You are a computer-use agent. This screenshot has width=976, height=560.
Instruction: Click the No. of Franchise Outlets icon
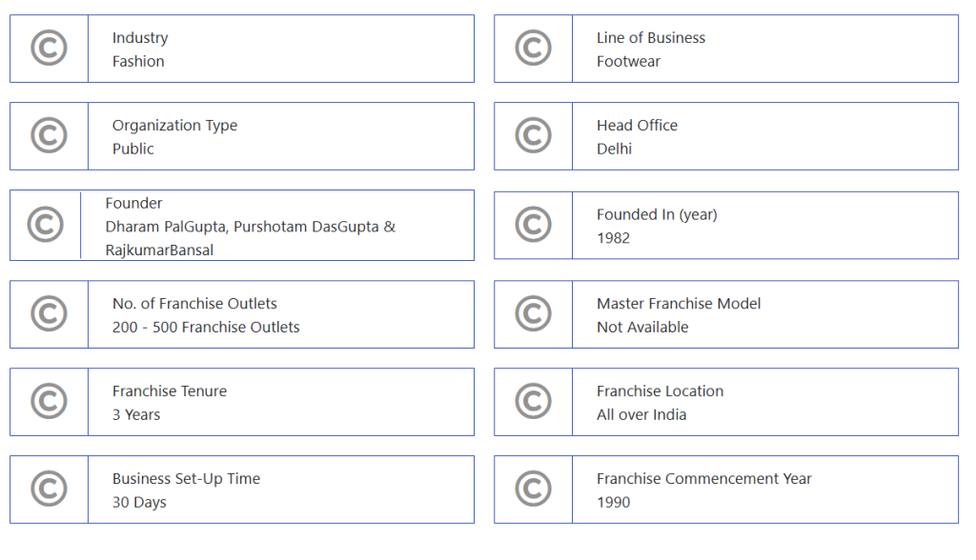click(49, 314)
